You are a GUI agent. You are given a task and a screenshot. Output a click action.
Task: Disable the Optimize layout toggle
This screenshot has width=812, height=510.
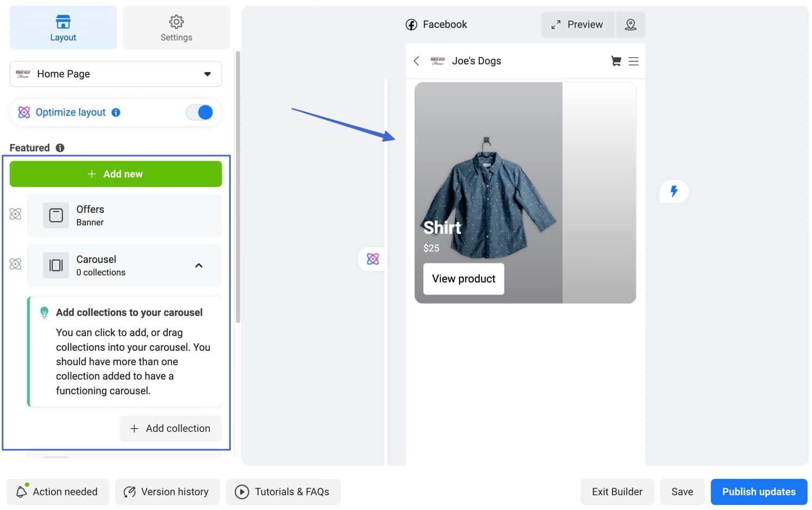pos(200,112)
